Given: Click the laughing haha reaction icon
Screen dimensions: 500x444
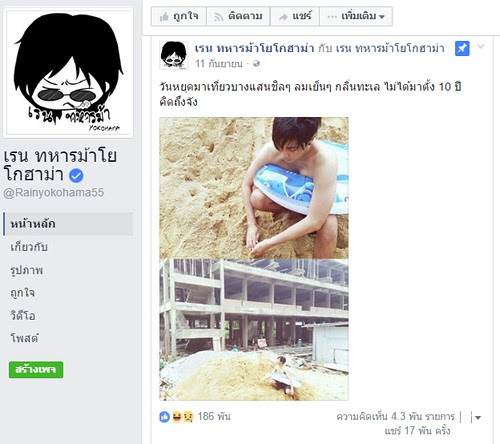Looking at the screenshot, I should click(177, 417).
